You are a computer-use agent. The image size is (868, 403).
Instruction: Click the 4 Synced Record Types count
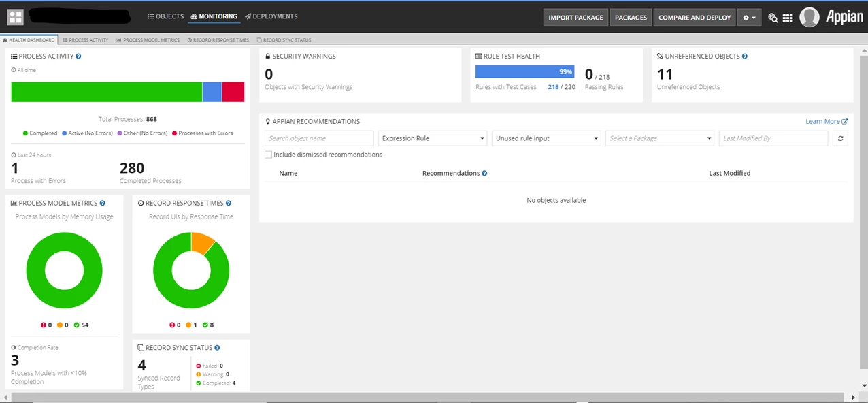pyautogui.click(x=142, y=366)
